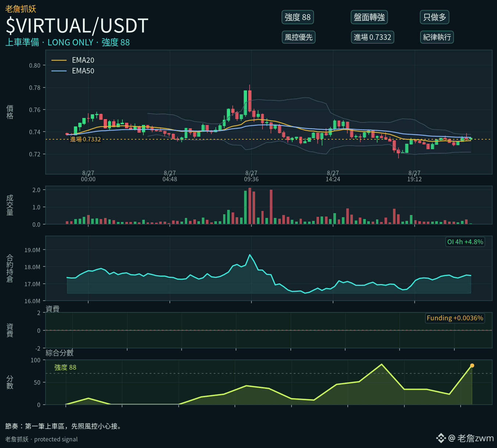The height and width of the screenshot is (448, 497).
Task: Select the 盤面轉強 badge
Action: (369, 17)
